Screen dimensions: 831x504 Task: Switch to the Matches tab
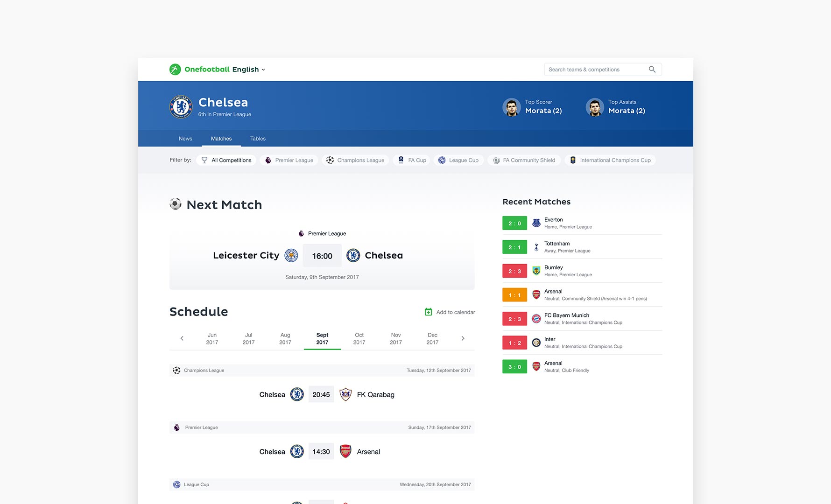[221, 139]
